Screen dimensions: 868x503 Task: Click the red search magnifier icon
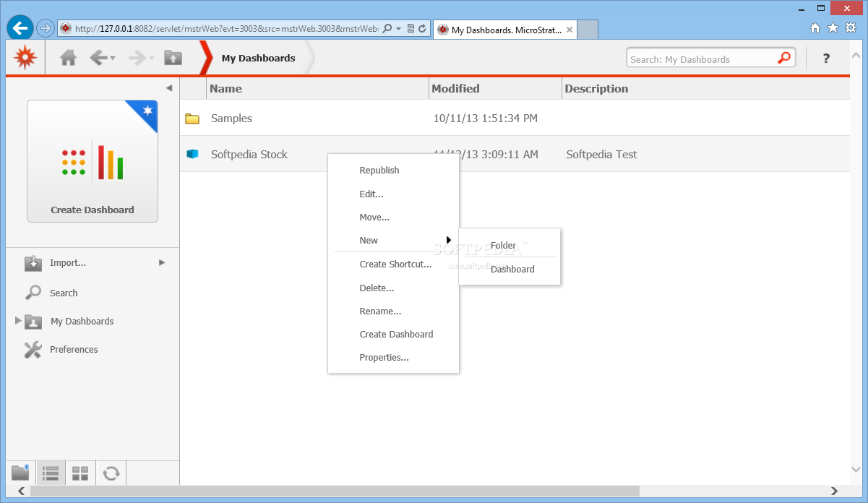click(x=784, y=59)
